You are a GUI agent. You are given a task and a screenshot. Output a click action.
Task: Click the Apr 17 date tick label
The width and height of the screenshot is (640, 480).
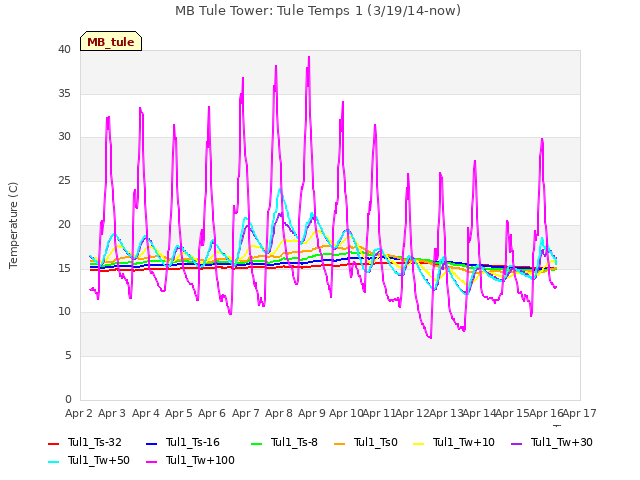click(580, 413)
